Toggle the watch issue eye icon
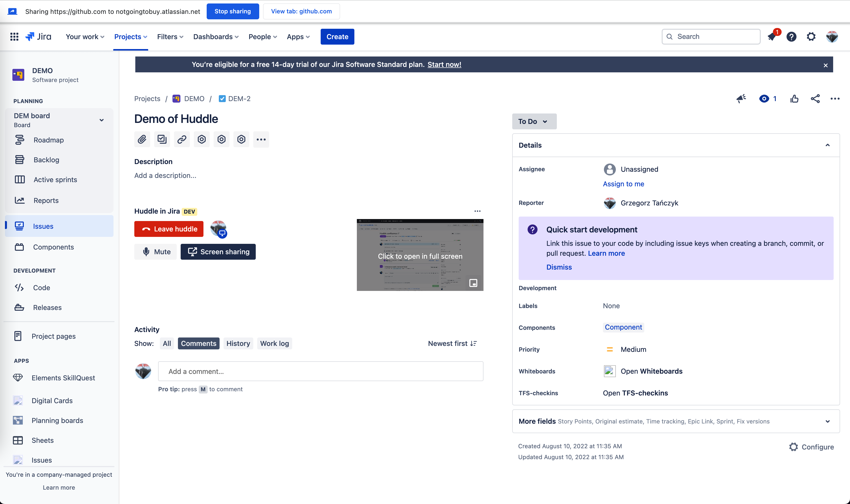Image resolution: width=850 pixels, height=504 pixels. point(764,99)
